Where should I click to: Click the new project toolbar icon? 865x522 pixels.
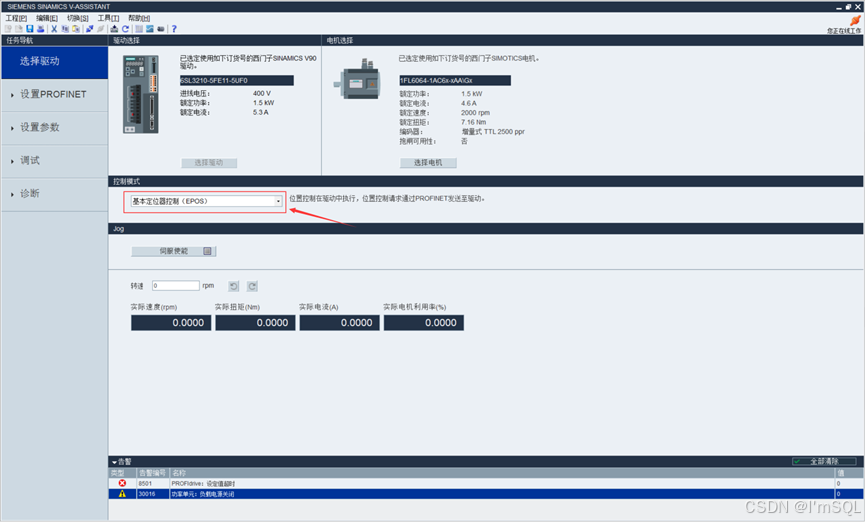coord(8,29)
